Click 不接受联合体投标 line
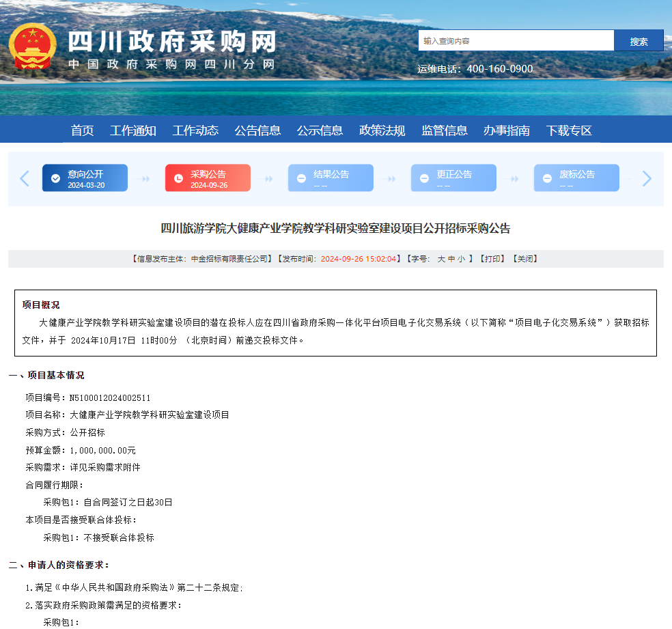 [x=119, y=537]
